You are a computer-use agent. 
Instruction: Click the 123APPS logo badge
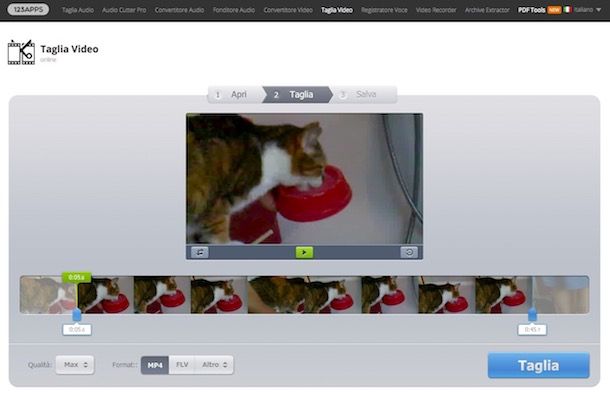28,9
